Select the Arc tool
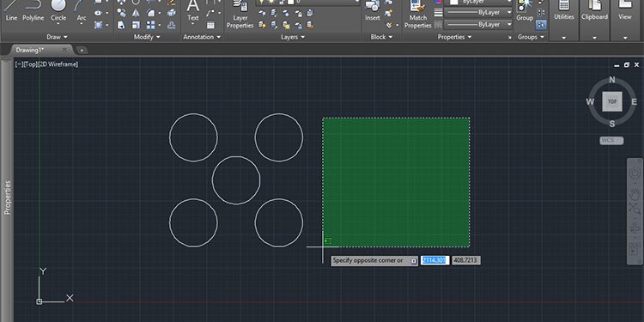Viewport: 644px width, 322px height. pos(82,10)
